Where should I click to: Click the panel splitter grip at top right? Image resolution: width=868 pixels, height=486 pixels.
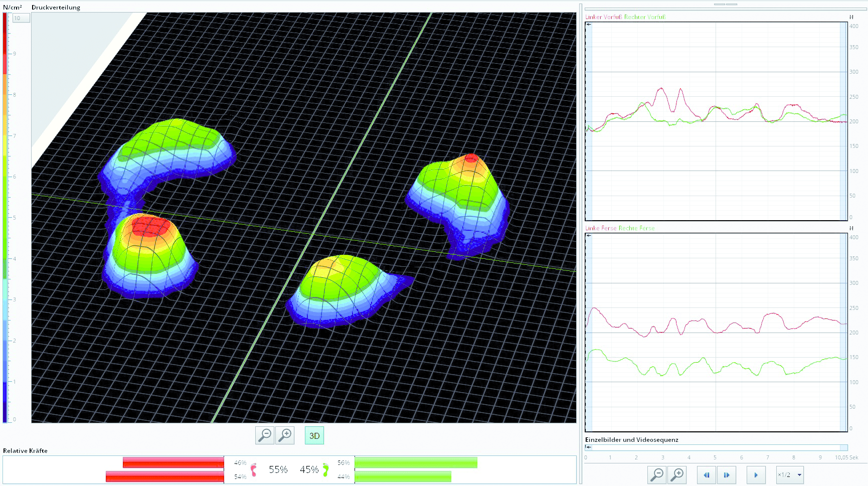pyautogui.click(x=726, y=4)
